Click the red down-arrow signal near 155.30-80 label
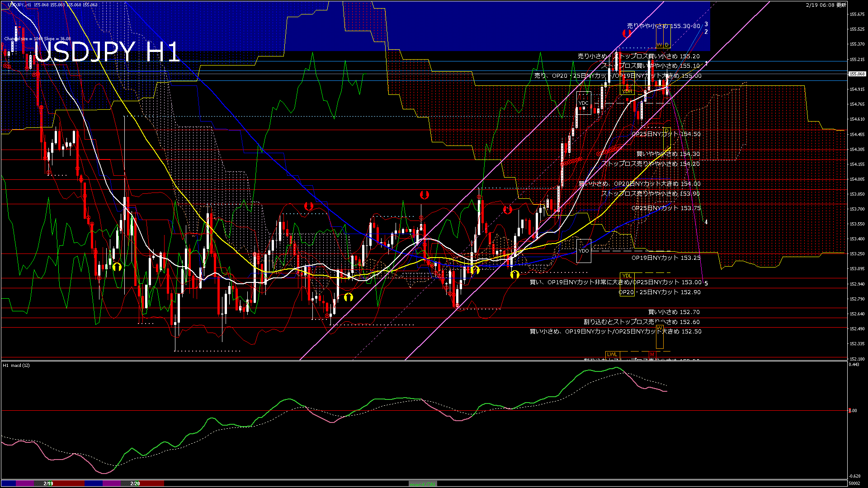The width and height of the screenshot is (868, 488). tap(627, 33)
